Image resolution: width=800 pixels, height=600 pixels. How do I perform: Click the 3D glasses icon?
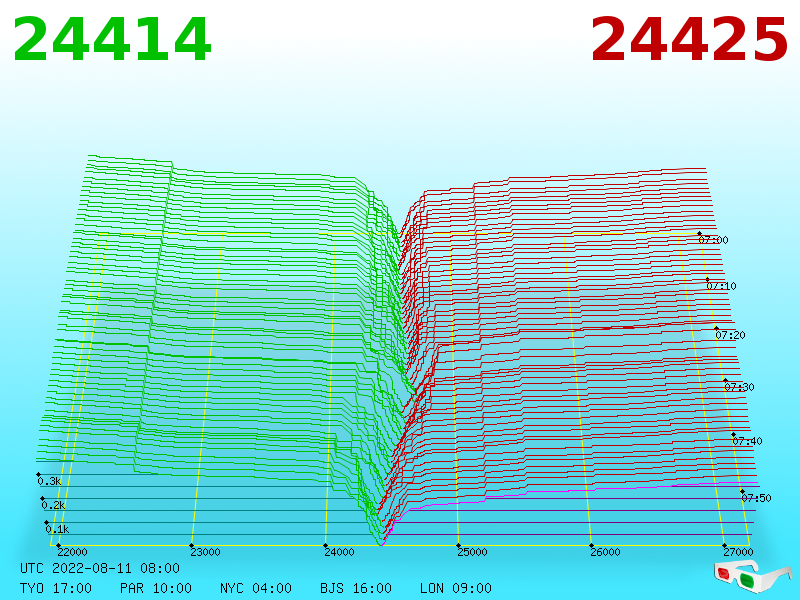click(751, 577)
